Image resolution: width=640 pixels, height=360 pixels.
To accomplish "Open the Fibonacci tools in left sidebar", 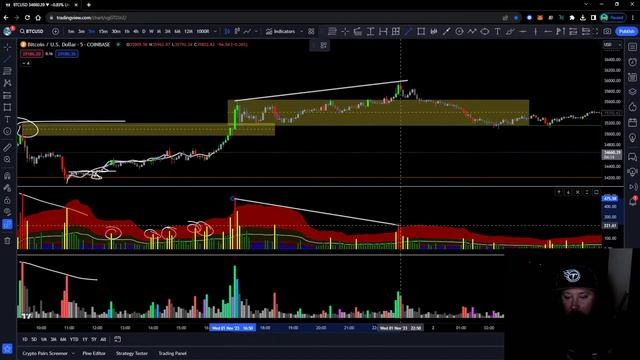I will [x=7, y=71].
